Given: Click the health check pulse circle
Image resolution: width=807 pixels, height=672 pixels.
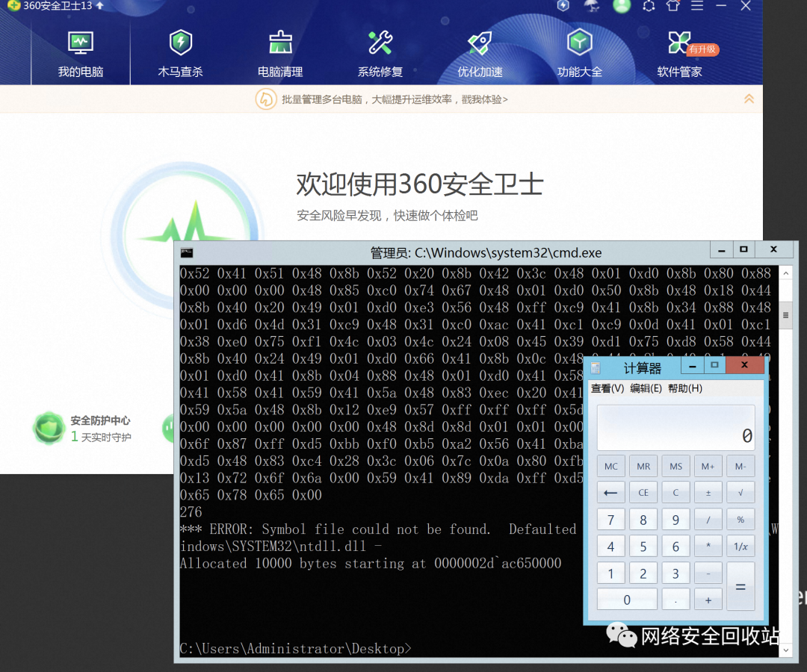Looking at the screenshot, I should pyautogui.click(x=185, y=237).
